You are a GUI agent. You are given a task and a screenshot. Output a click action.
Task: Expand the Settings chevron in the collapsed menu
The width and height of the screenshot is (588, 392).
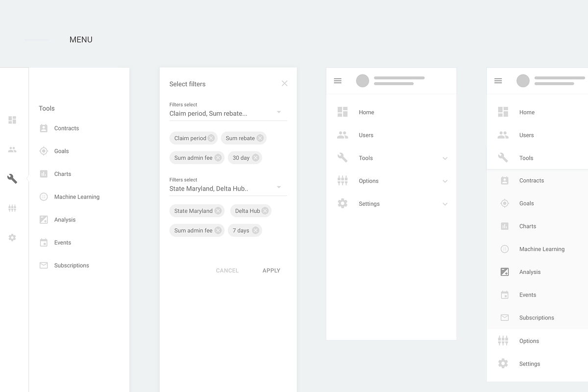pos(445,204)
